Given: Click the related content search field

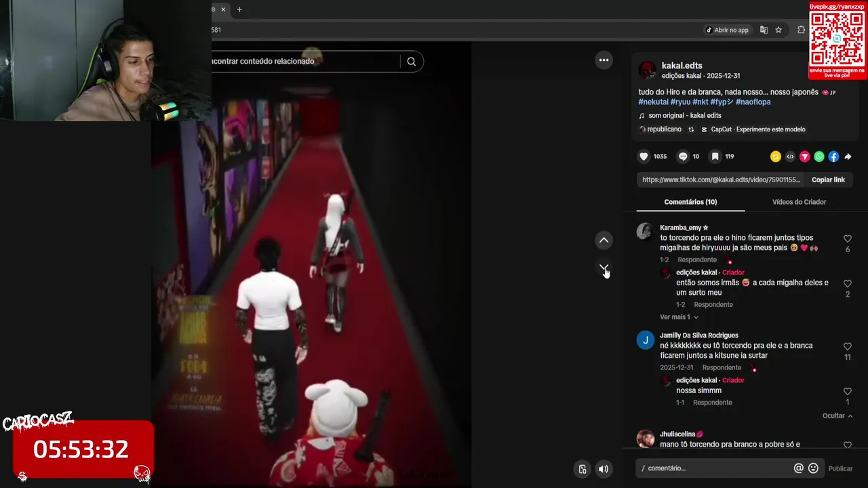Looking at the screenshot, I should click(x=305, y=61).
